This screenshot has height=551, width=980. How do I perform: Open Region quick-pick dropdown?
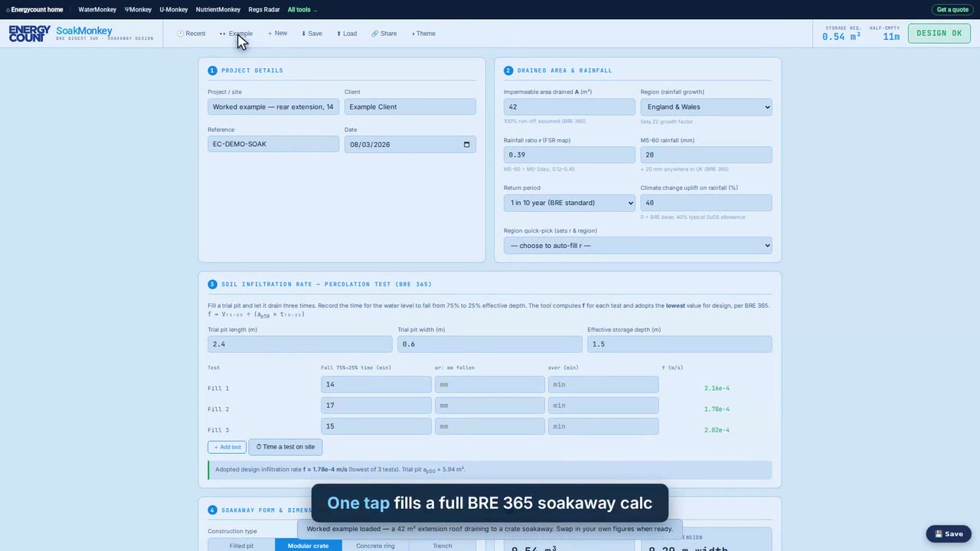(638, 246)
